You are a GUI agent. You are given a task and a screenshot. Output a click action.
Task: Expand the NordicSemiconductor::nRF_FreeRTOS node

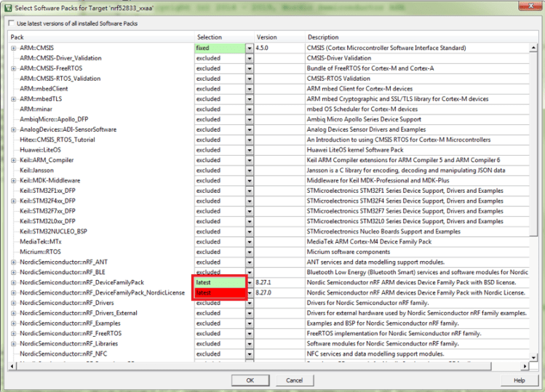click(x=13, y=334)
